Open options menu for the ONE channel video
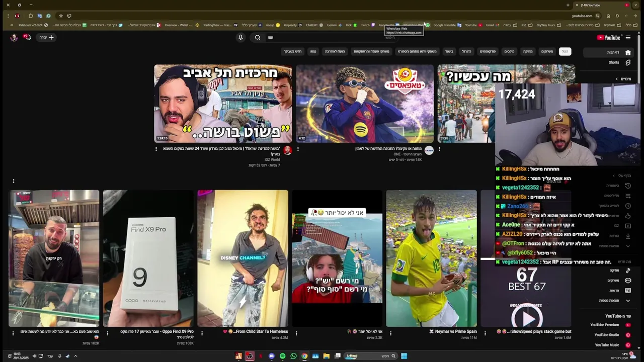 pyautogui.click(x=298, y=149)
